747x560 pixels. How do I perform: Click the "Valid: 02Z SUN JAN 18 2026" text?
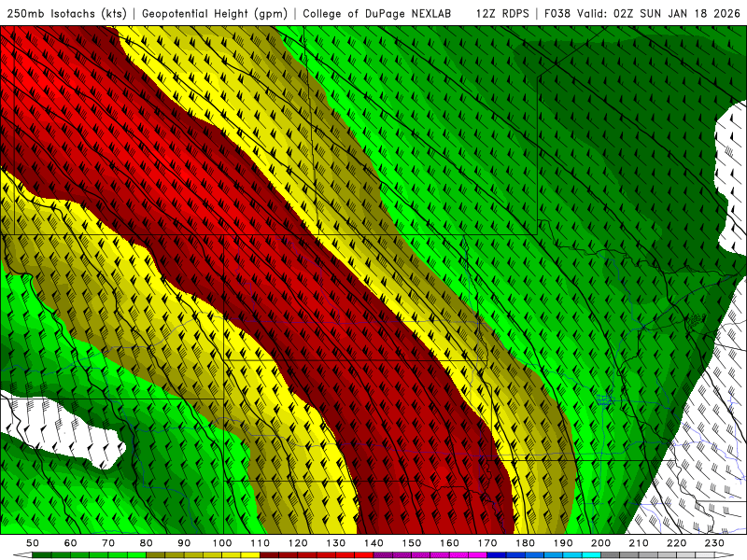[x=659, y=14]
